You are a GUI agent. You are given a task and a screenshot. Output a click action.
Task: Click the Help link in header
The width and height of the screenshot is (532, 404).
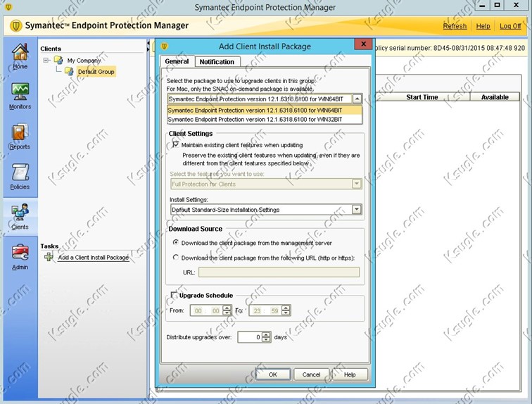coord(483,26)
